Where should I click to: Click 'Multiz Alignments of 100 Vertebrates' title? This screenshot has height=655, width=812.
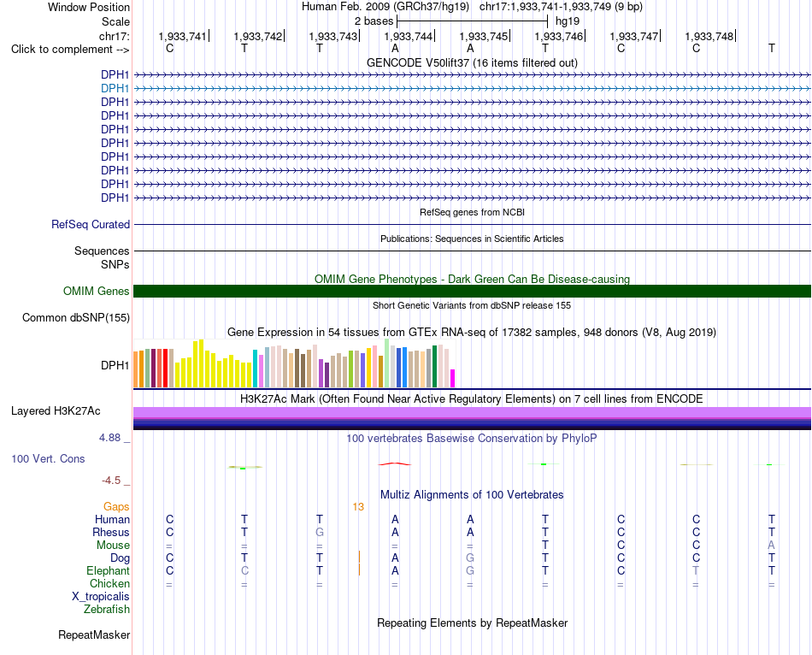[472, 495]
